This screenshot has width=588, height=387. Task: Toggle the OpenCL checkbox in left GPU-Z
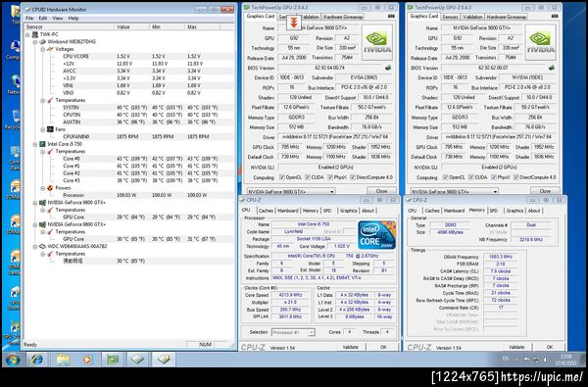pos(283,177)
